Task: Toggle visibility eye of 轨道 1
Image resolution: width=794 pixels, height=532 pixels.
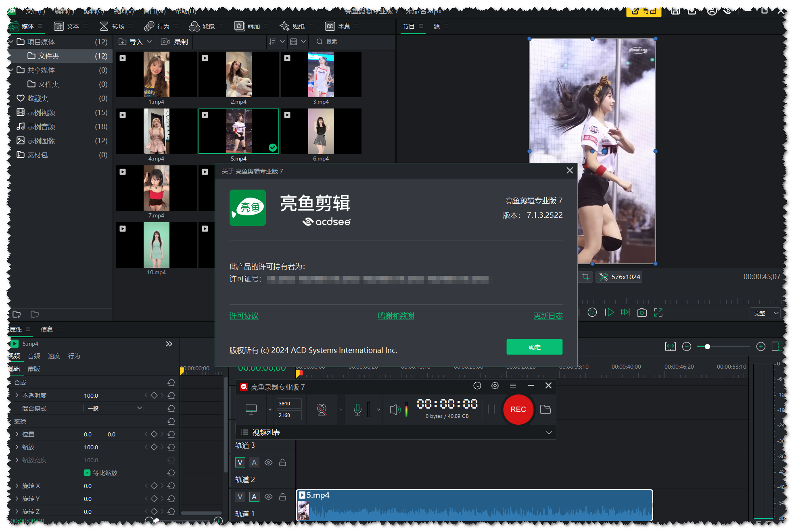Action: [x=268, y=497]
